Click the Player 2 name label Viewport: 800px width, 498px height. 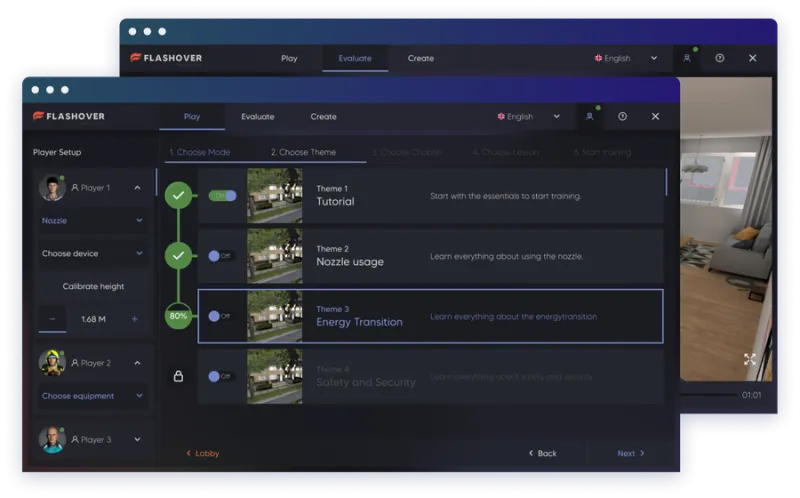click(x=95, y=363)
